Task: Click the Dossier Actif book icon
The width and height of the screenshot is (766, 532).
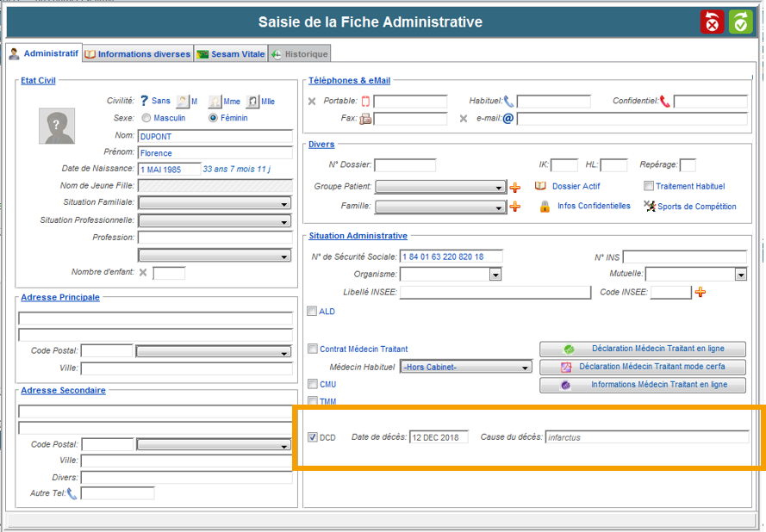Action: [x=541, y=186]
